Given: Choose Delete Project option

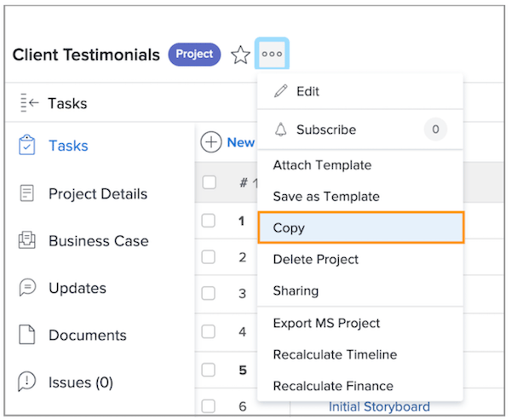Looking at the screenshot, I should pos(315,259).
